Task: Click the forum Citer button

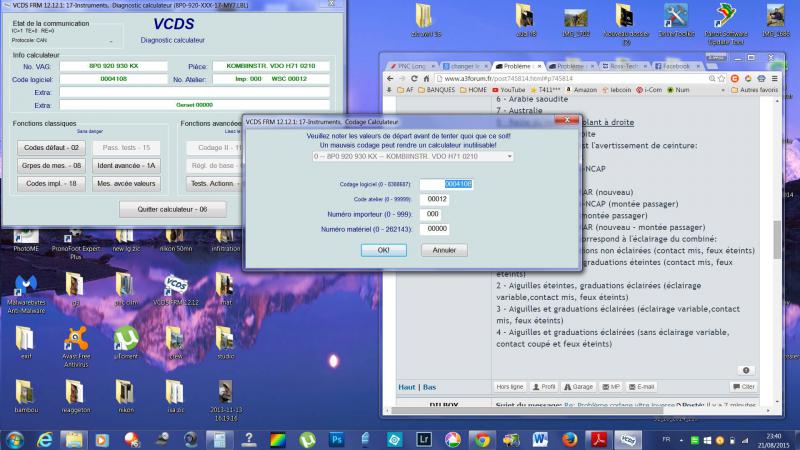Action: point(744,387)
